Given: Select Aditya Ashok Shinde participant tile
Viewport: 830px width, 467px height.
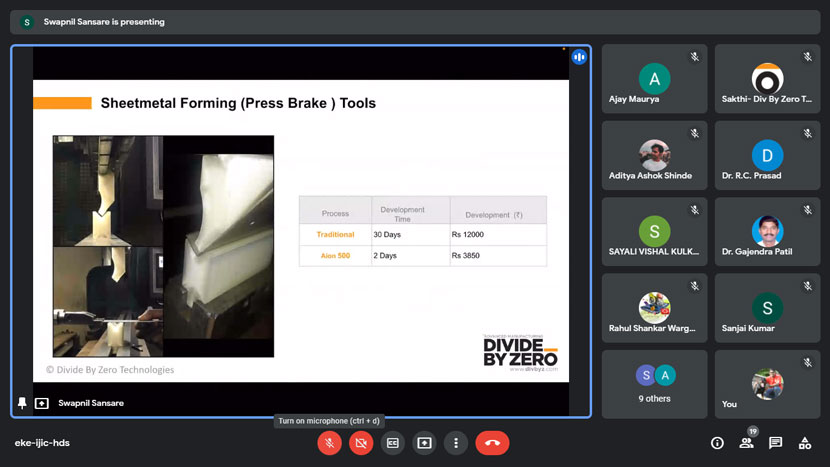Looking at the screenshot, I should pyautogui.click(x=654, y=155).
